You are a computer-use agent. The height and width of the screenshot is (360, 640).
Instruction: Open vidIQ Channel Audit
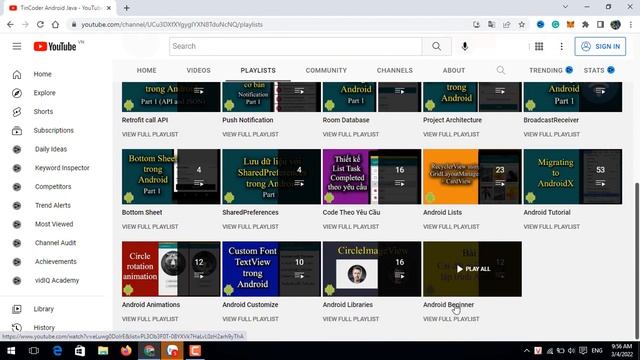click(x=56, y=243)
